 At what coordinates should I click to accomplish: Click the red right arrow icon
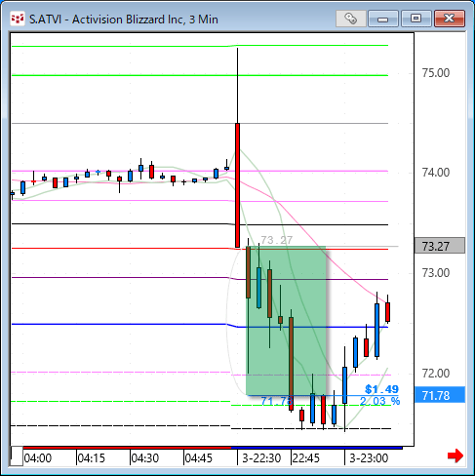(x=455, y=456)
